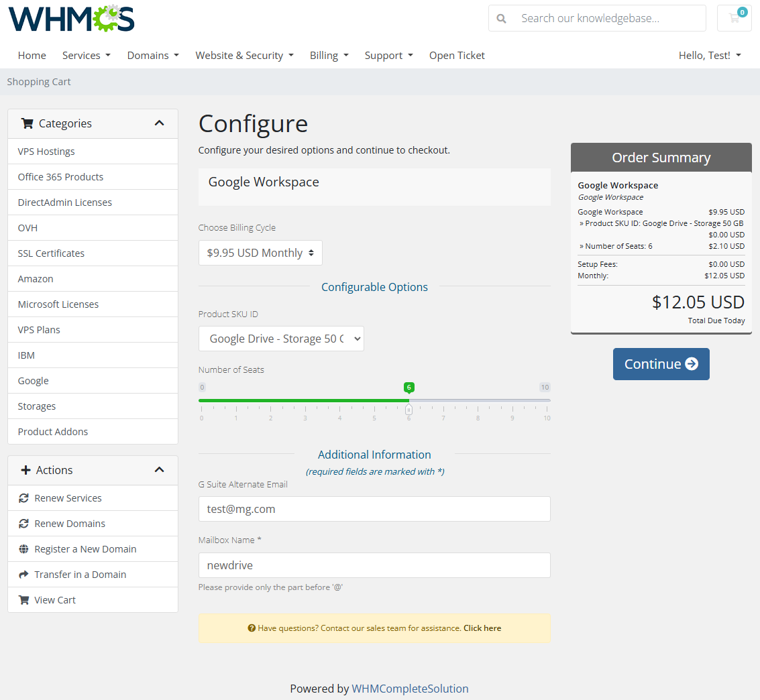Click the magnifier icon in the knowledgebase search
This screenshot has height=700, width=760.
(501, 18)
